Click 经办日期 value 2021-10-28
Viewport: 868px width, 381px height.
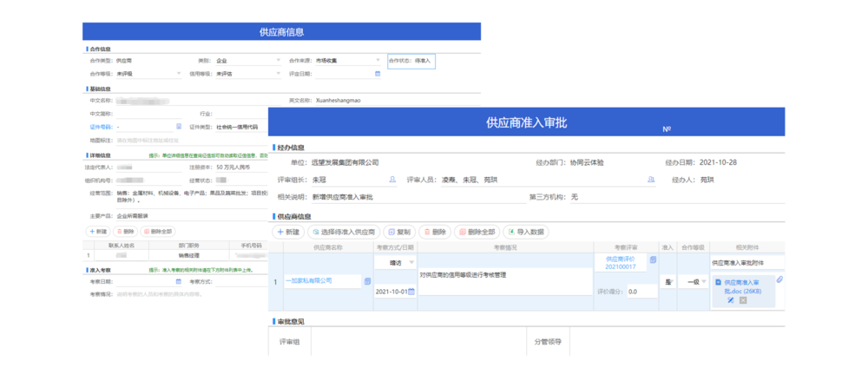click(718, 163)
